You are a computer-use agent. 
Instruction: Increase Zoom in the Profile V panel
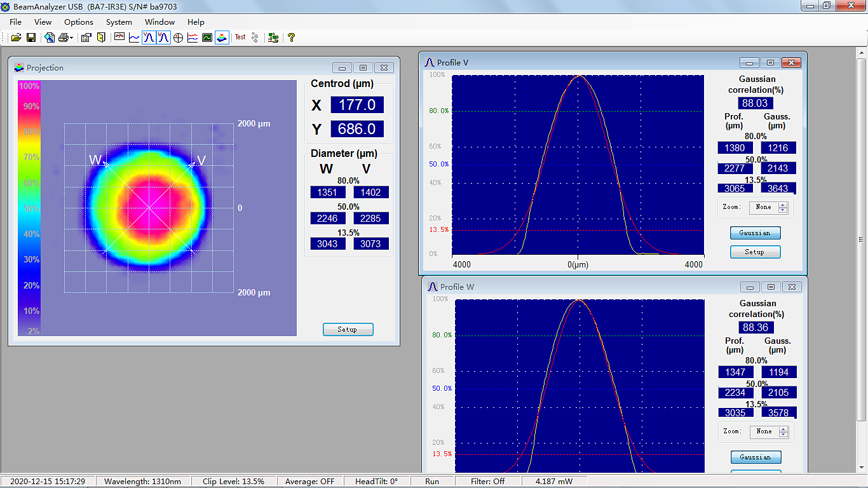(783, 205)
